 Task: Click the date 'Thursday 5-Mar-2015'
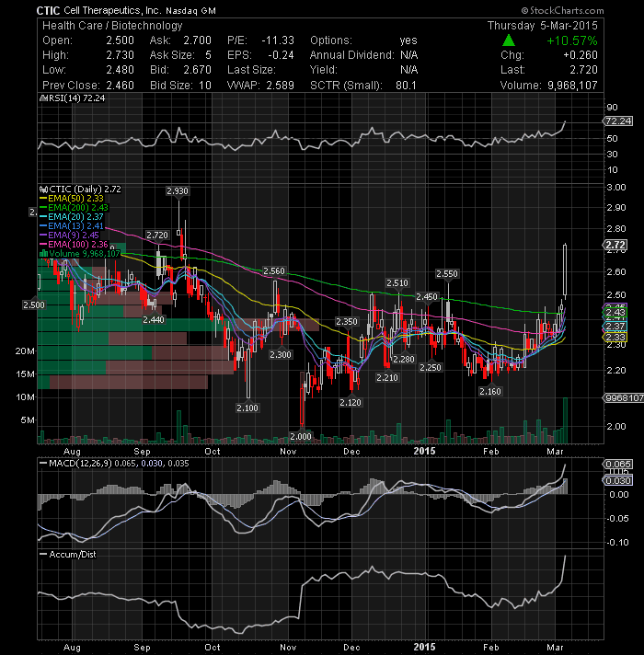coord(543,26)
